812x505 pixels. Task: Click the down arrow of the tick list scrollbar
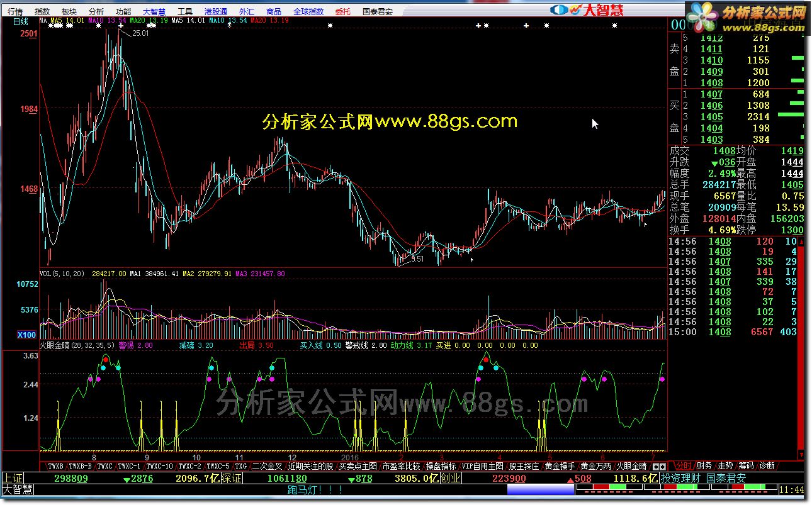802,455
